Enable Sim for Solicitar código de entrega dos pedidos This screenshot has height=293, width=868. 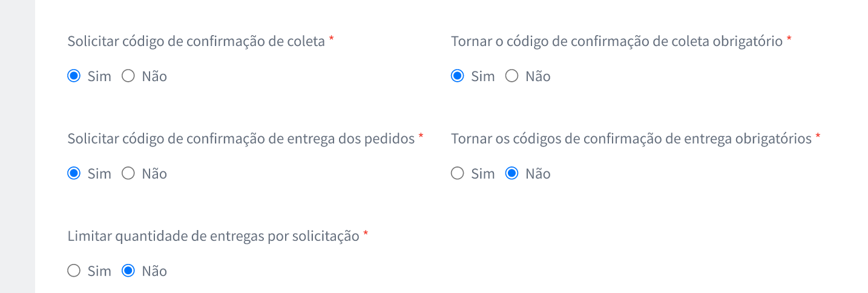pos(74,174)
